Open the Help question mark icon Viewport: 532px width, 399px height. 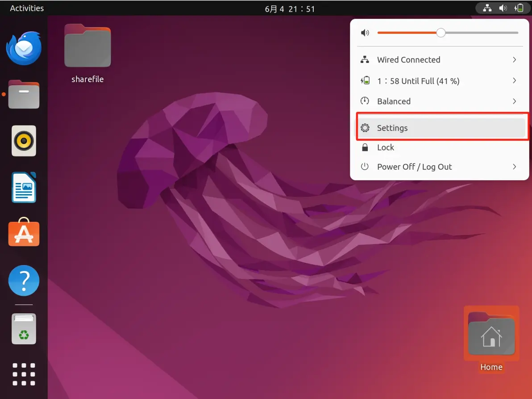(x=24, y=281)
